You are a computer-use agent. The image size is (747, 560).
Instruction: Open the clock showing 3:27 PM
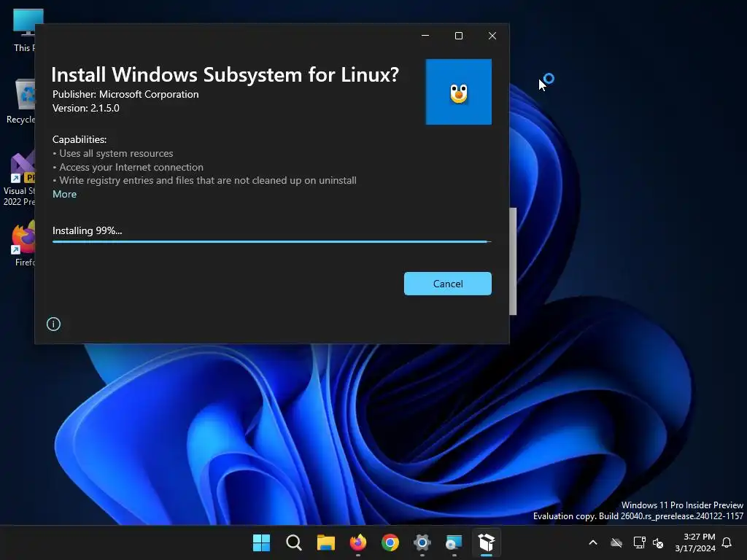point(695,542)
